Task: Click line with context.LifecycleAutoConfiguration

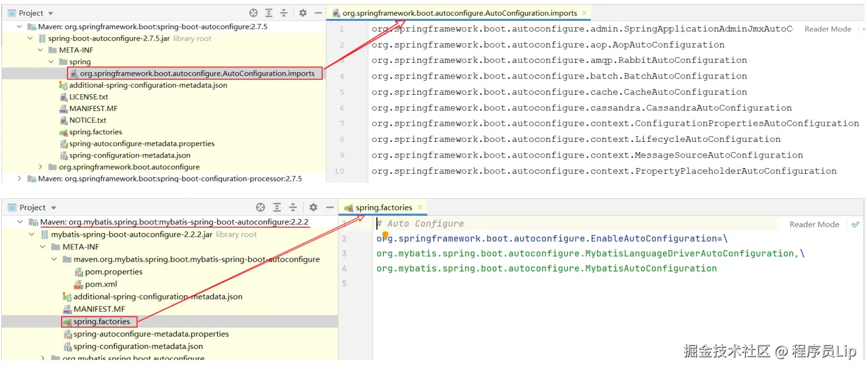Action: [576, 140]
